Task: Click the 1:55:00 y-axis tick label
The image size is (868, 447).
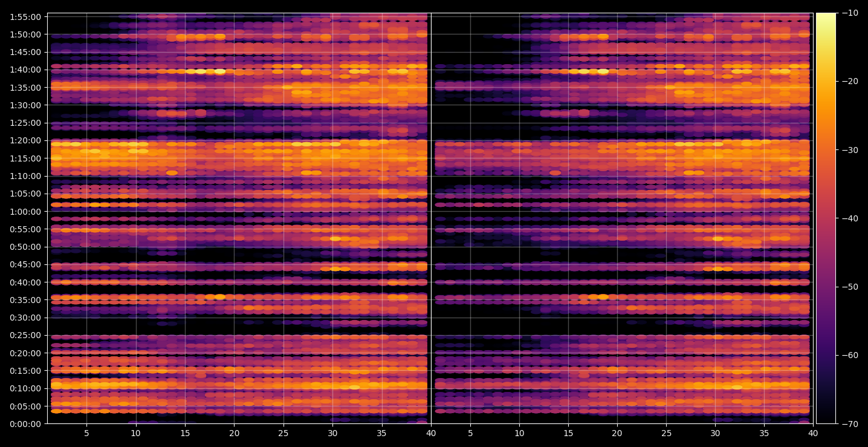Action: pyautogui.click(x=25, y=17)
